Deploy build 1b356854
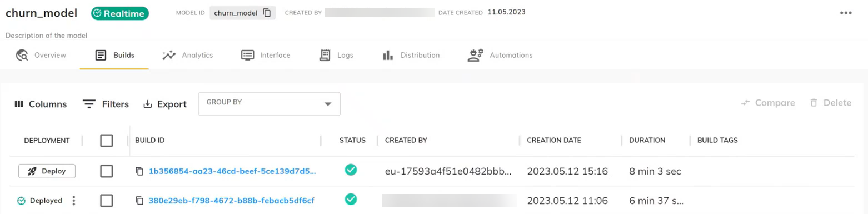This screenshot has width=868, height=214. (x=47, y=171)
